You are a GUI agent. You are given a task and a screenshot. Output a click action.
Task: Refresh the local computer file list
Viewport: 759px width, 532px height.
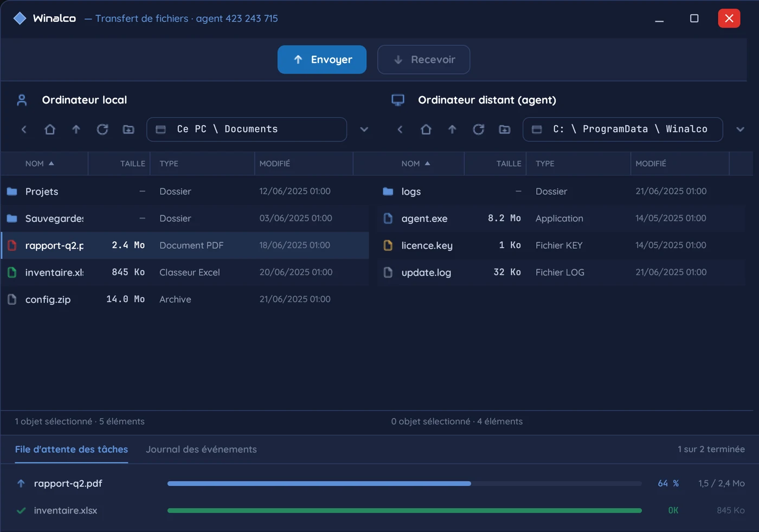pos(102,129)
